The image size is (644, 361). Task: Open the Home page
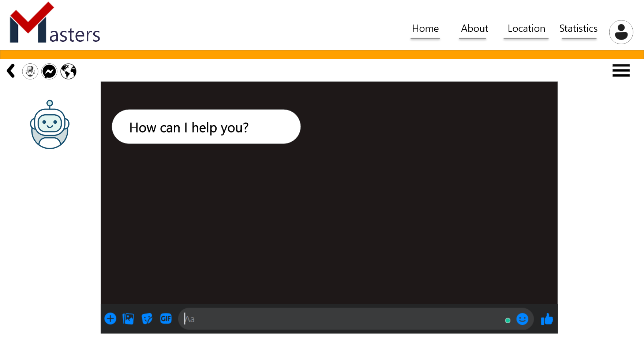(x=425, y=29)
